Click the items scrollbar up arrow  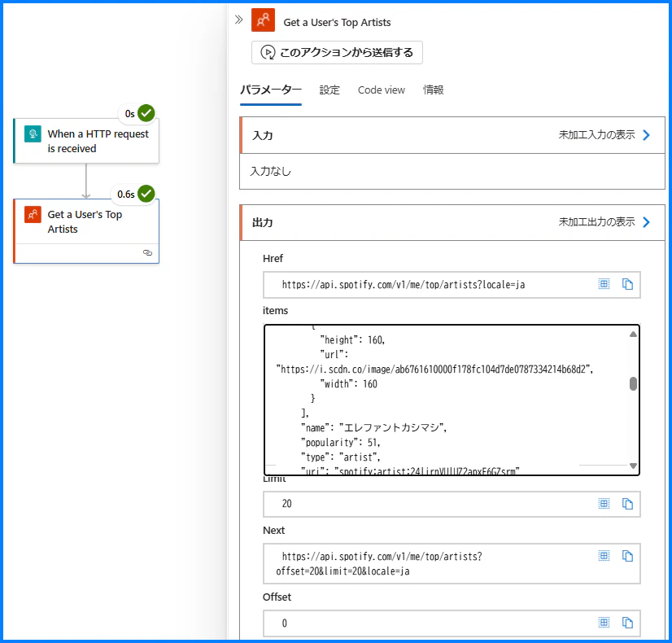[x=633, y=335]
